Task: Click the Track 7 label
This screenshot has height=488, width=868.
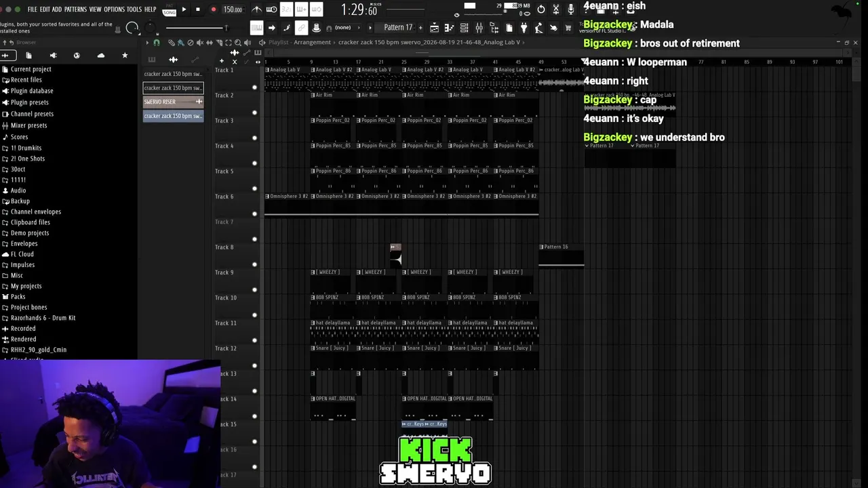Action: point(224,222)
